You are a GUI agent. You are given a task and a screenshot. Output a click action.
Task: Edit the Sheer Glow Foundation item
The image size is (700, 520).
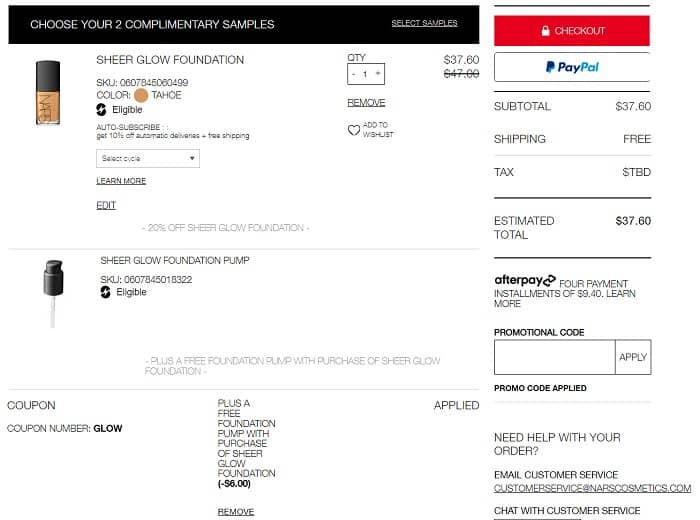coord(106,205)
